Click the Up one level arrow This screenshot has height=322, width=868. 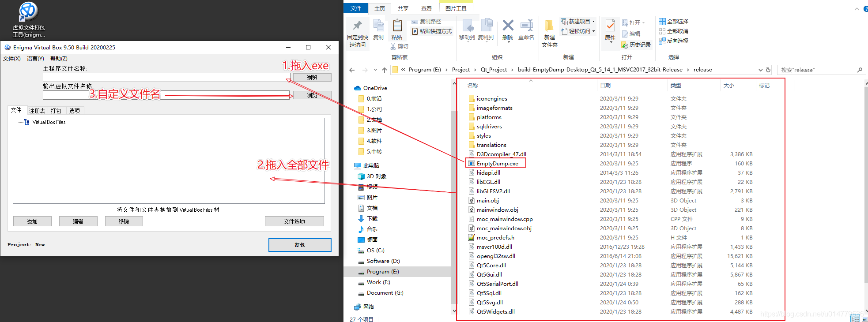(385, 70)
